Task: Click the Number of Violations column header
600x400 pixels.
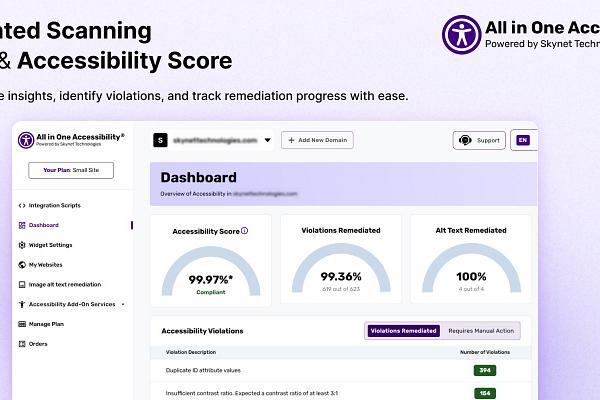Action: [485, 352]
